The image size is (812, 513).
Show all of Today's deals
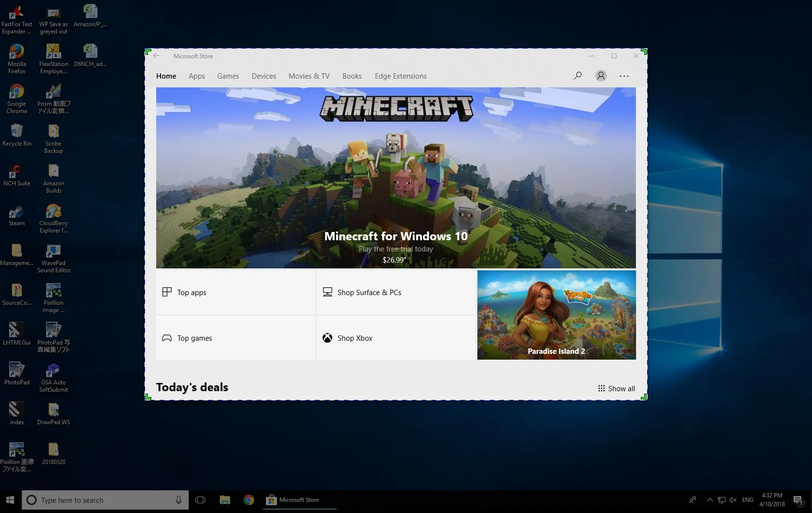617,389
